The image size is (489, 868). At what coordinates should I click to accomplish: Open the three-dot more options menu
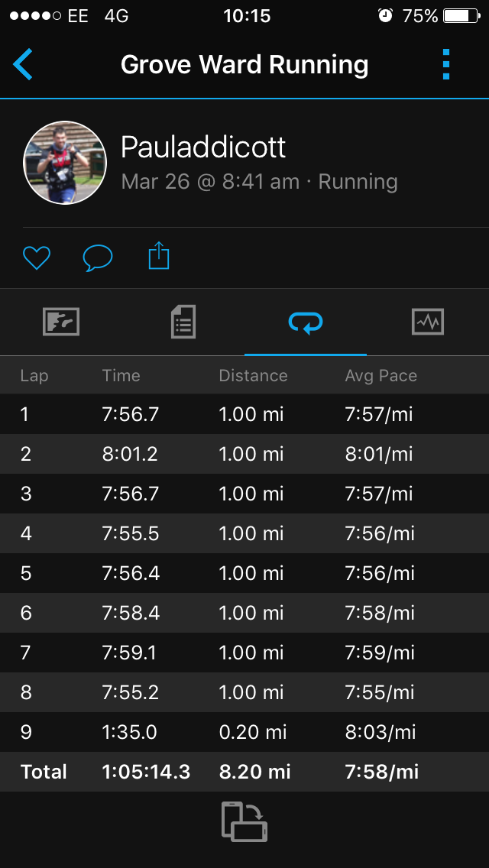(x=447, y=65)
